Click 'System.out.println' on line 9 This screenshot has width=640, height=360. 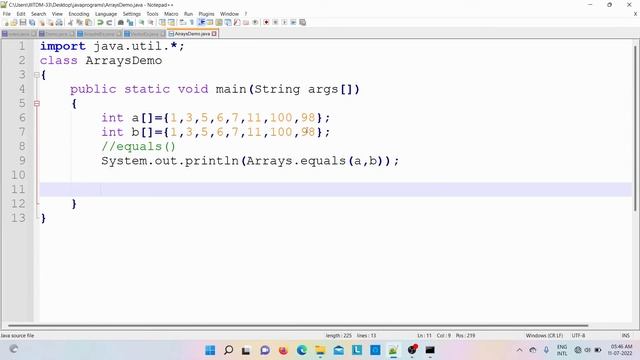click(170, 161)
